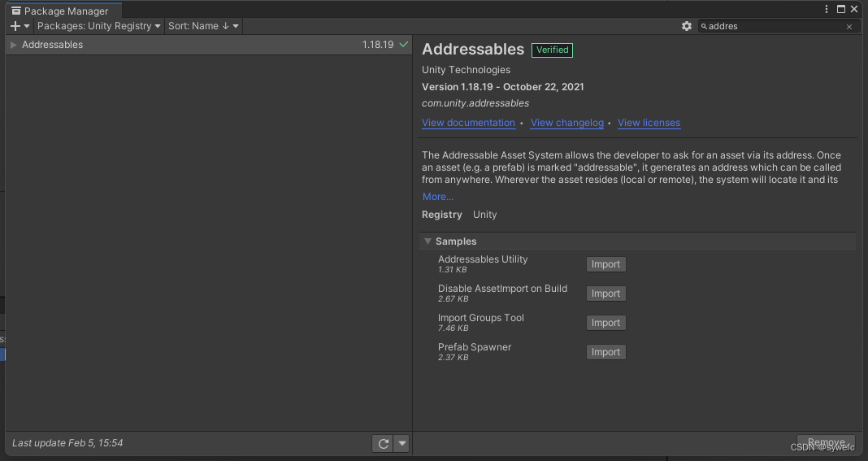Click the Registry Unity value

[x=485, y=215]
